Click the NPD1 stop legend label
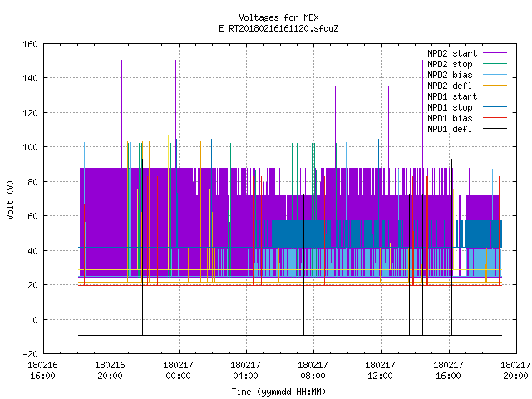The width and height of the screenshot is (532, 399). point(450,107)
